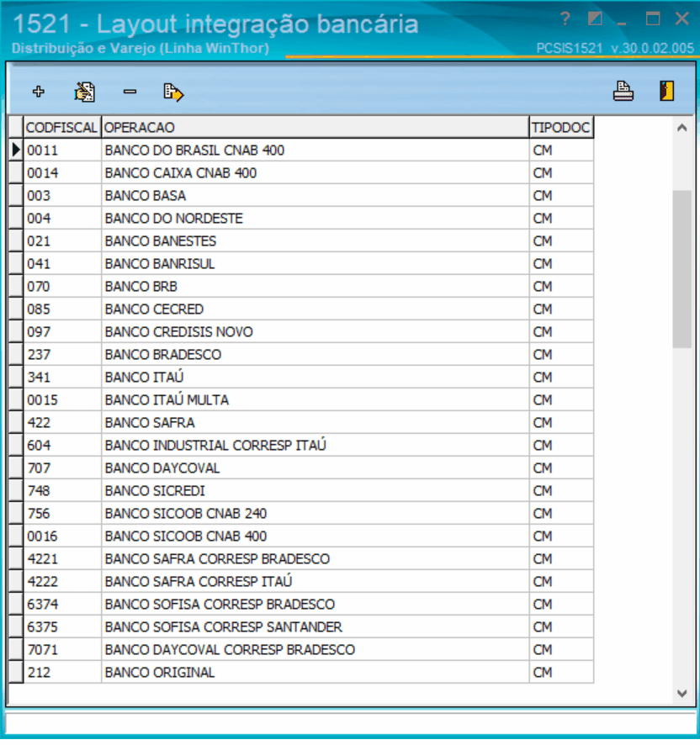Screen dimensions: 700x745
Task: Click the BANCO SAFRA operation cell with code 422
Action: coord(316,423)
